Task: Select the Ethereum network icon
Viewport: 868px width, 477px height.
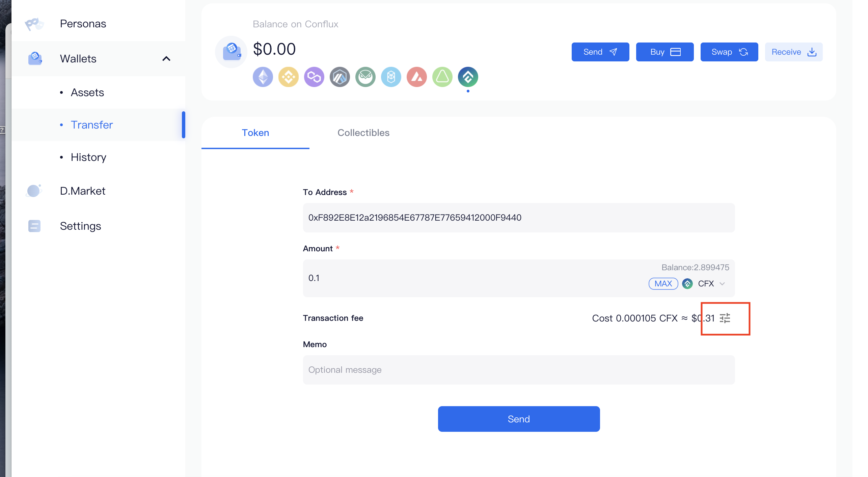Action: [x=263, y=77]
